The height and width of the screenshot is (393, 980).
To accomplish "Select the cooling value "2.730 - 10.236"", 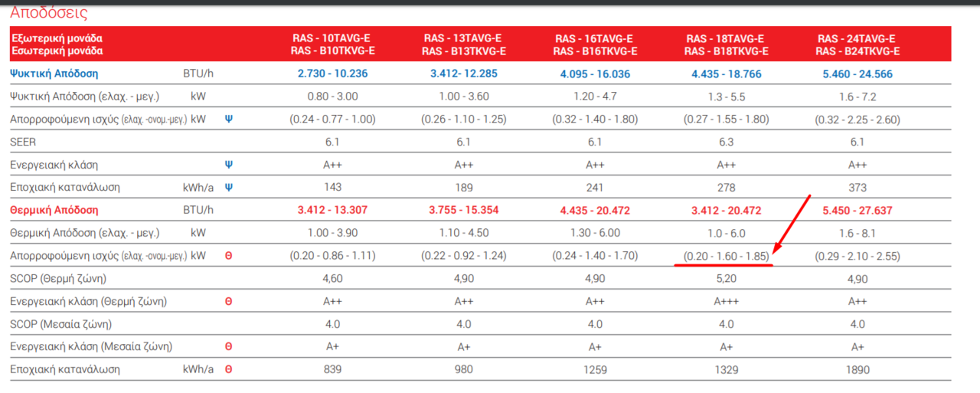I will pos(333,74).
